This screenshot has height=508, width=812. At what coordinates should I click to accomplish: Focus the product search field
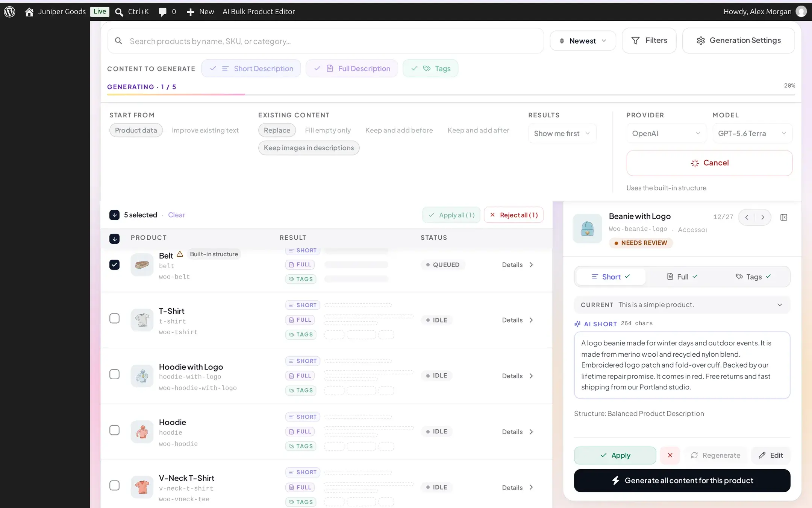pyautogui.click(x=326, y=41)
